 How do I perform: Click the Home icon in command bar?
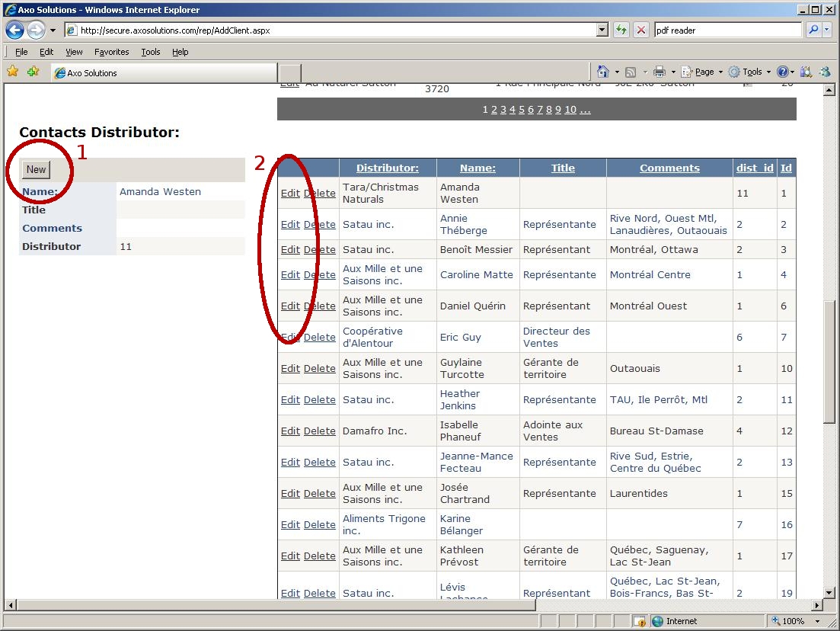tap(603, 72)
